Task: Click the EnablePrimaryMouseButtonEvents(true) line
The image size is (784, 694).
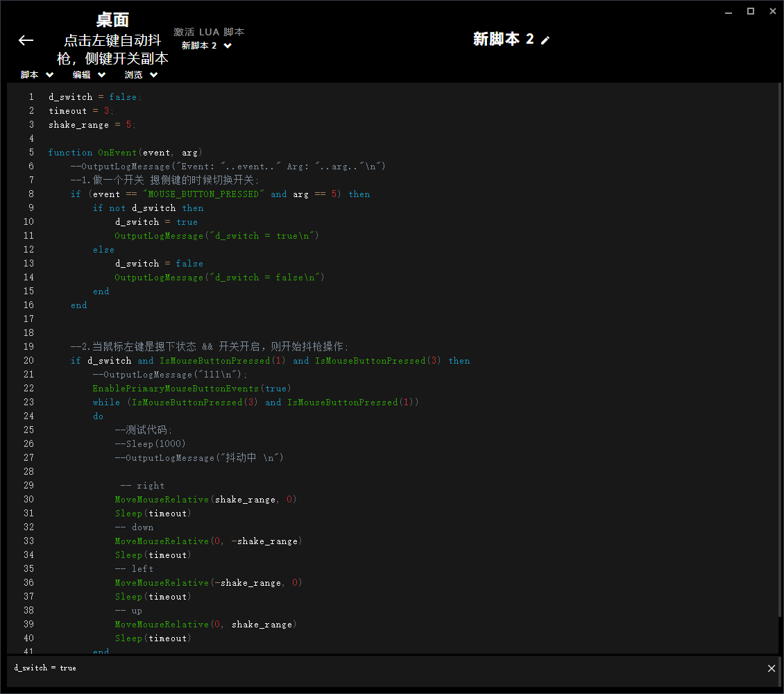Action: click(x=191, y=389)
